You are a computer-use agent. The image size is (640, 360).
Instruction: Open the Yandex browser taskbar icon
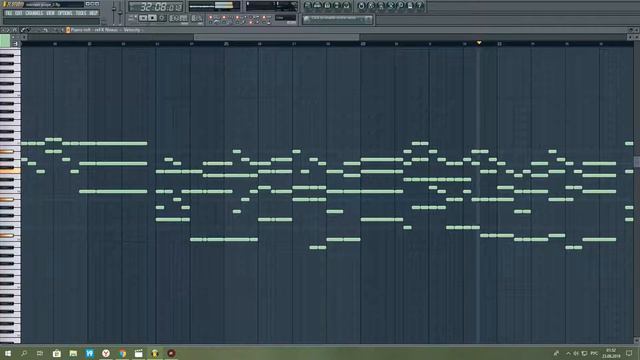tap(106, 353)
